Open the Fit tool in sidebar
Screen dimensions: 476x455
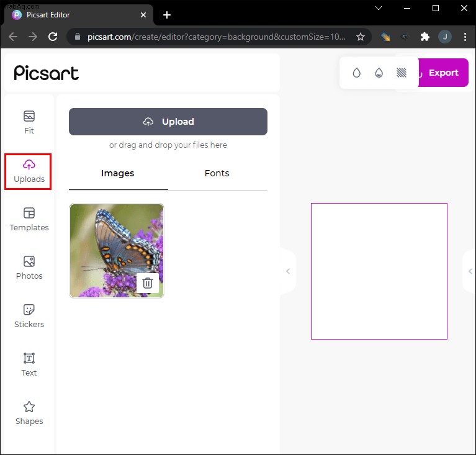(29, 122)
